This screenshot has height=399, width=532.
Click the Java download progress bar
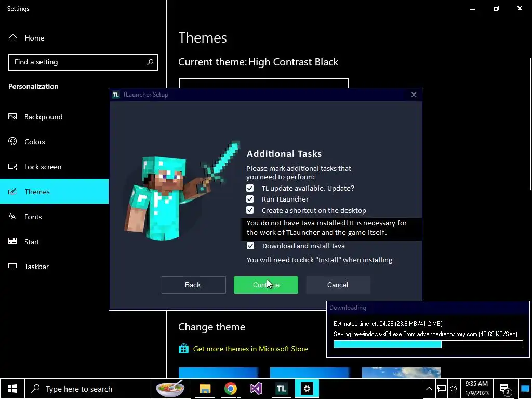coord(428,344)
